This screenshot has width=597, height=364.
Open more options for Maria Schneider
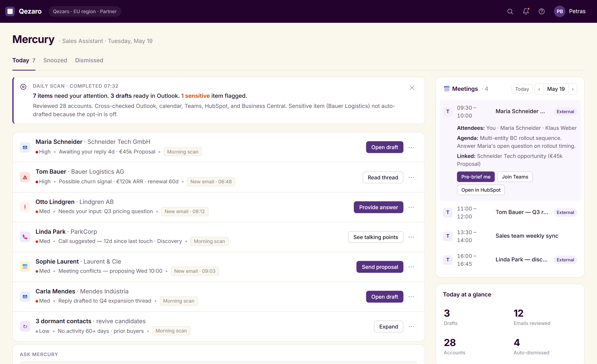pyautogui.click(x=411, y=147)
